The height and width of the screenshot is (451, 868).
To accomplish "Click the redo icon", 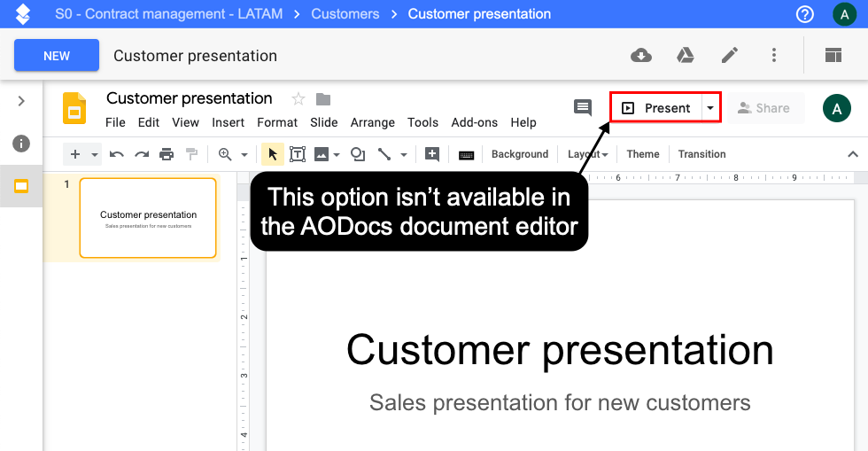I will click(x=142, y=154).
